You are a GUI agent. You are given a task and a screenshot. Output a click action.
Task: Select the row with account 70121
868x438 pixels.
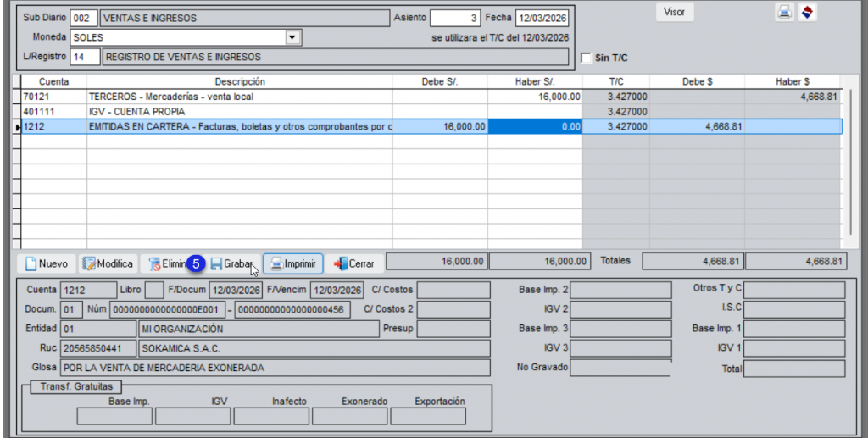(x=431, y=97)
